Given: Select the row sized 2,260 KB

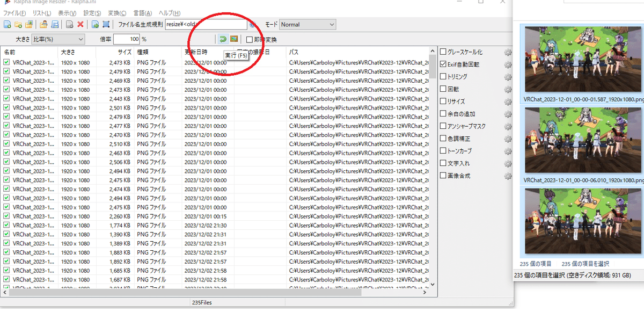Looking at the screenshot, I should [215, 216].
